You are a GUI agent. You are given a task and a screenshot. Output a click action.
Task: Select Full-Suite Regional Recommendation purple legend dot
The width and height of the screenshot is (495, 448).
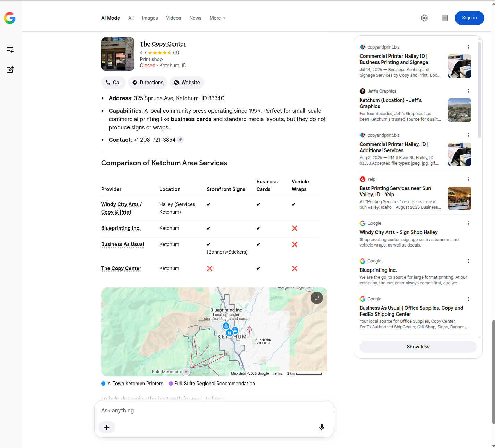pyautogui.click(x=171, y=384)
